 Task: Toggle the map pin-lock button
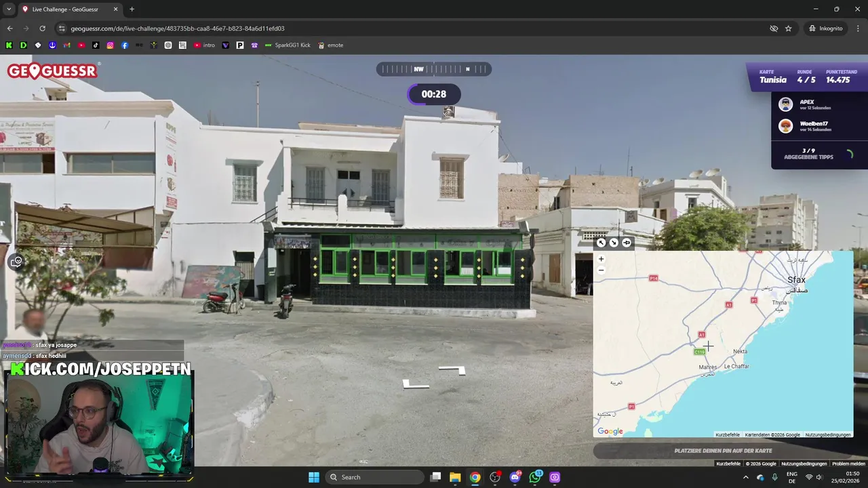(x=627, y=243)
